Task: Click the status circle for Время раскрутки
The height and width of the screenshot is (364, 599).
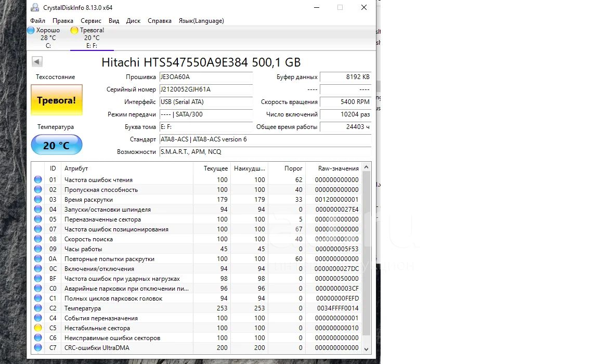Action: tap(38, 199)
